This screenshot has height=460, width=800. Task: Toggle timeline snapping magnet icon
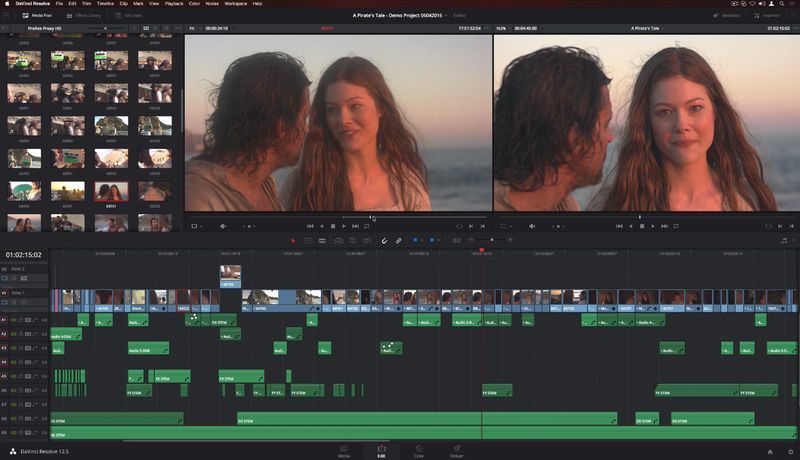[x=384, y=240]
